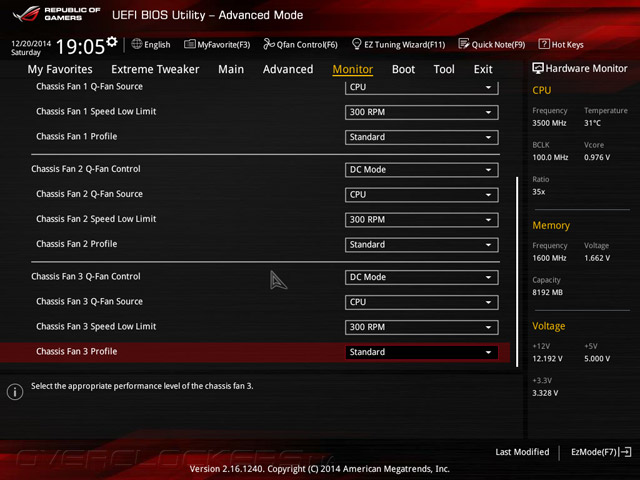Viewport: 640px width, 480px height.
Task: Select the Chassis Fan 1 Q-Fan Source label
Action: pyautogui.click(x=89, y=87)
